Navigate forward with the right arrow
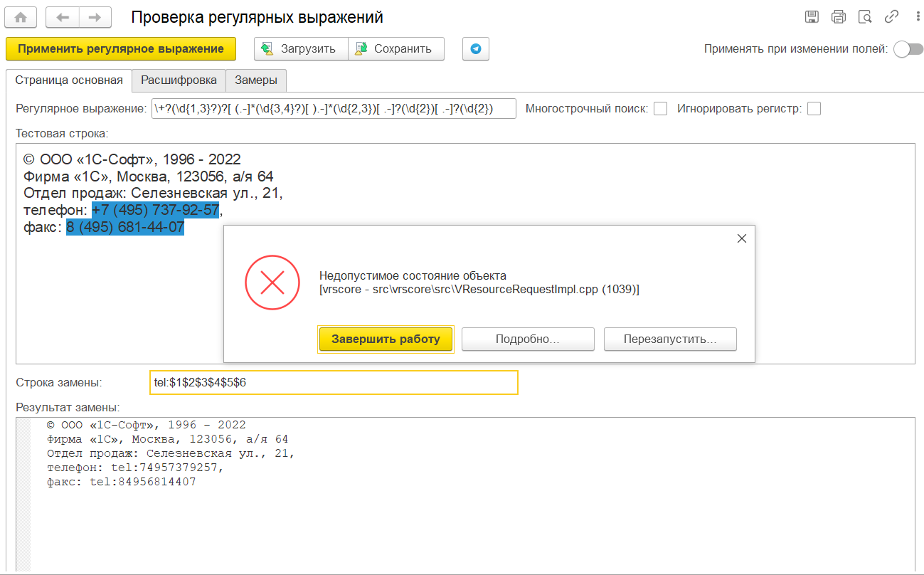Viewport: 924px width, 575px height. click(95, 16)
